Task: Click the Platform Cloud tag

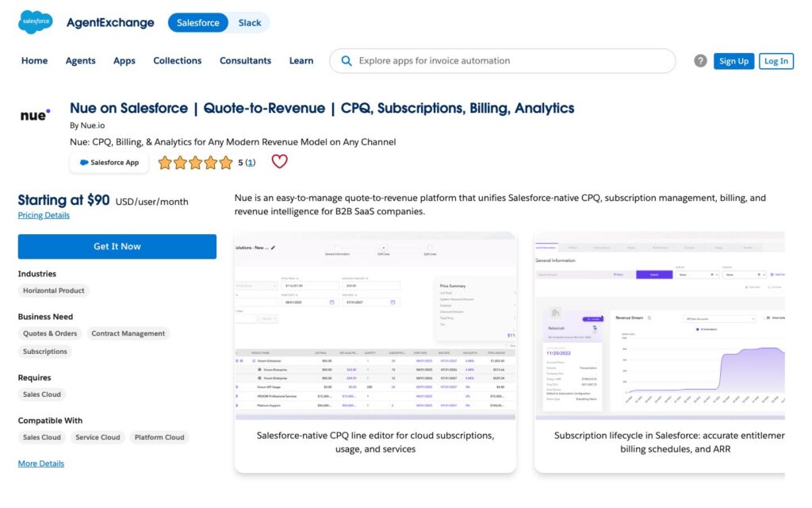Action: [159, 437]
